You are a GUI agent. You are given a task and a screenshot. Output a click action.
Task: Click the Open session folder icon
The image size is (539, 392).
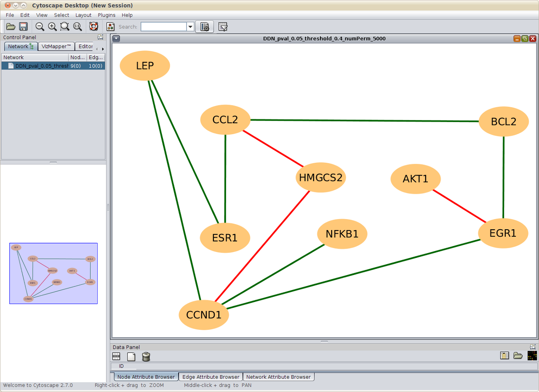[x=11, y=26]
